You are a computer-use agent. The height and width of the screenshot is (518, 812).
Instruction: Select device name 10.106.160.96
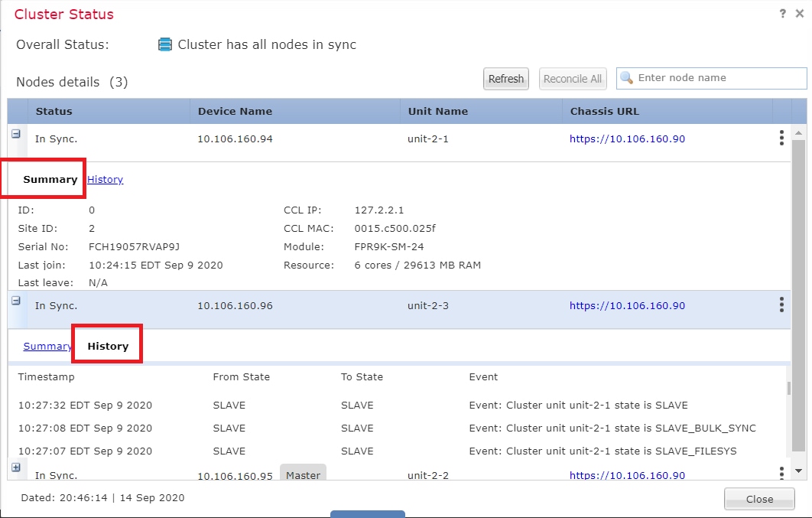[235, 305]
